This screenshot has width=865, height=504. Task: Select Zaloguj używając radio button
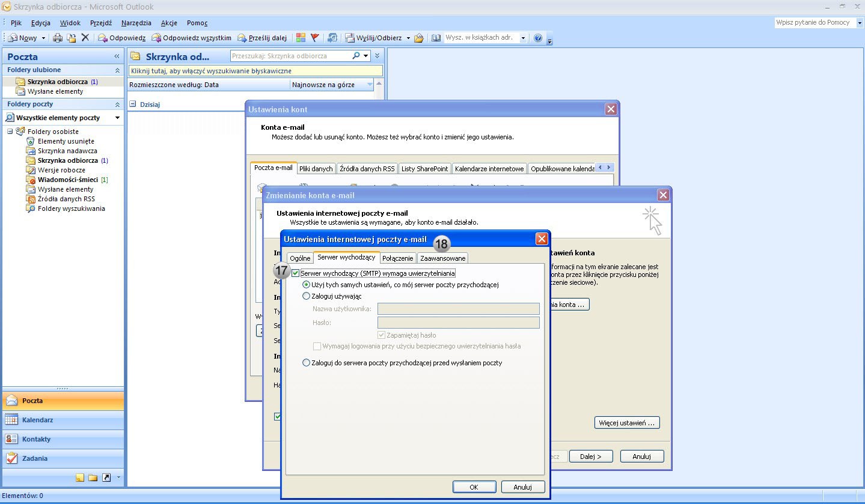[x=307, y=296]
